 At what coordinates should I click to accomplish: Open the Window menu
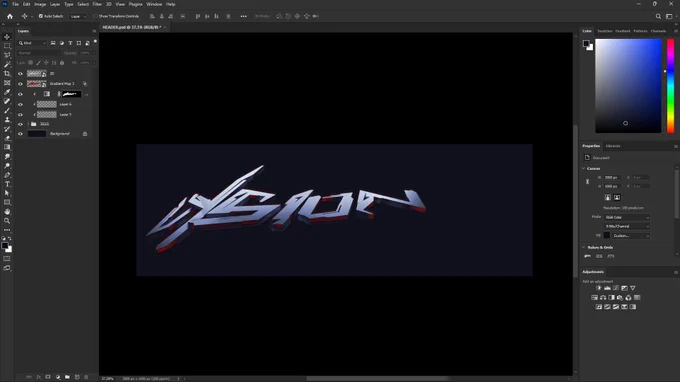pyautogui.click(x=154, y=4)
